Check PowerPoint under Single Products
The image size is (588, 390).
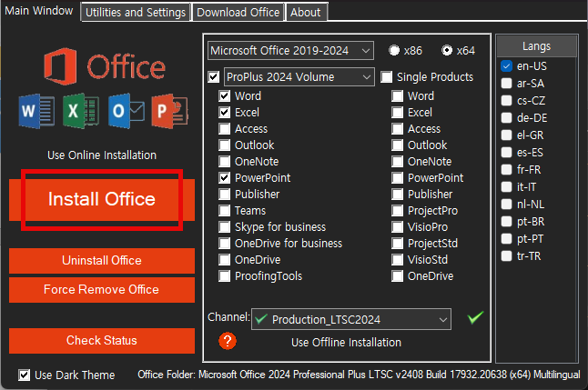click(x=398, y=178)
